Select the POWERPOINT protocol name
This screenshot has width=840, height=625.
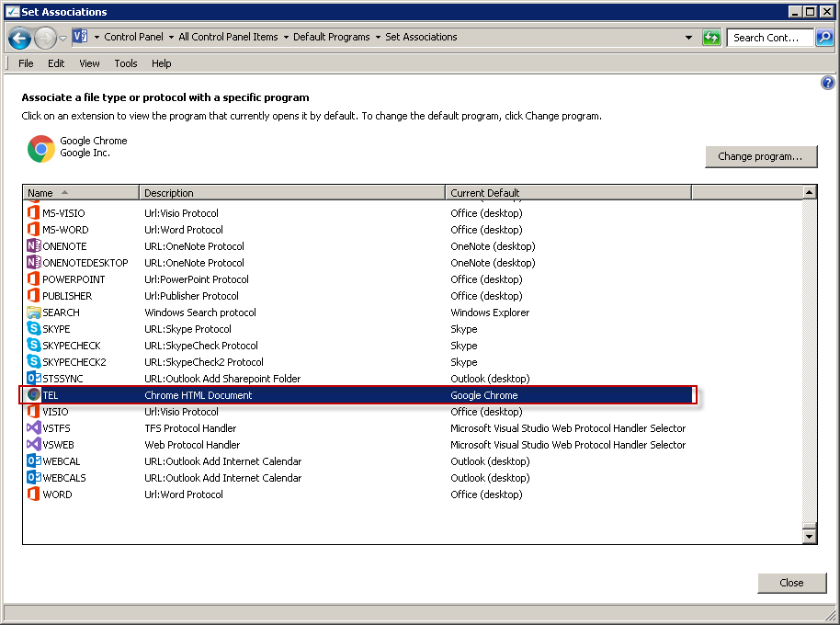(74, 279)
